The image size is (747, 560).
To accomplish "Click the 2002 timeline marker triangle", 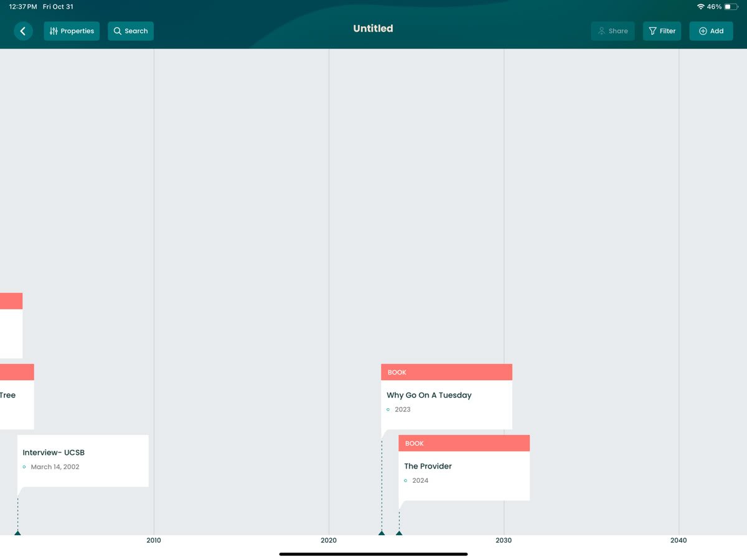I will pos(17,533).
